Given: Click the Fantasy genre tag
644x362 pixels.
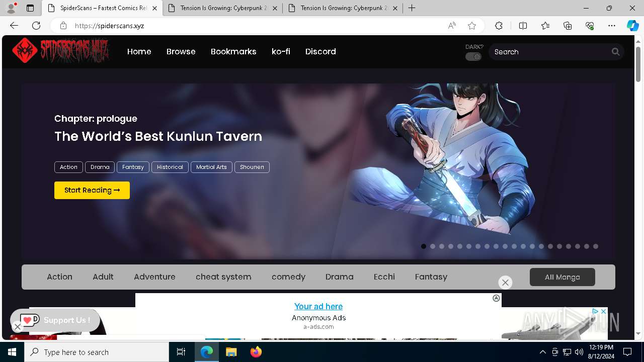Looking at the screenshot, I should (x=133, y=167).
